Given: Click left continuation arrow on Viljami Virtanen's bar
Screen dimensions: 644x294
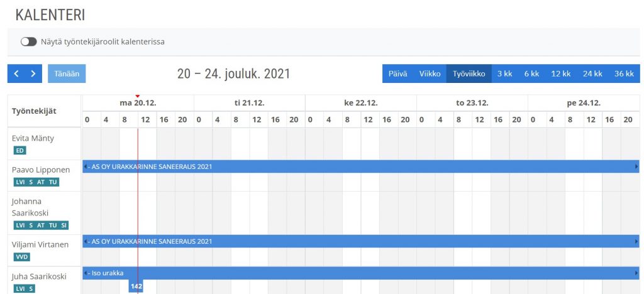Looking at the screenshot, I should [x=85, y=241].
